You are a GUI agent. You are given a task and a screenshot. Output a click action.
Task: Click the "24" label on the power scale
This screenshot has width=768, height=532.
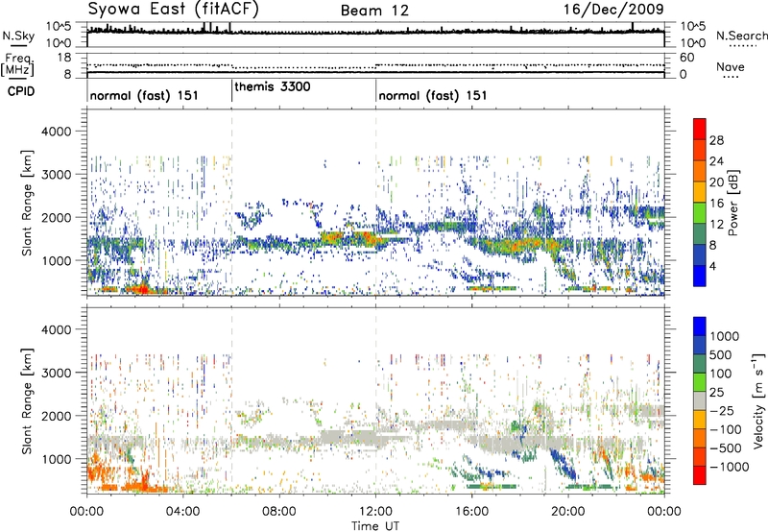tap(716, 161)
